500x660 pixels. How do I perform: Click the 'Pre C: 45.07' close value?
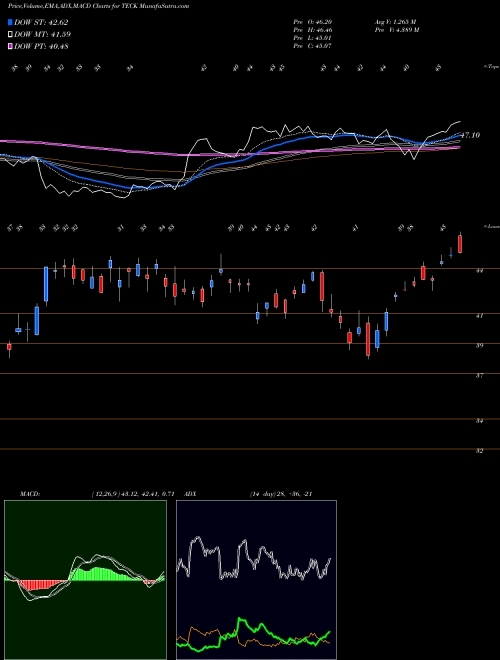pyautogui.click(x=313, y=46)
